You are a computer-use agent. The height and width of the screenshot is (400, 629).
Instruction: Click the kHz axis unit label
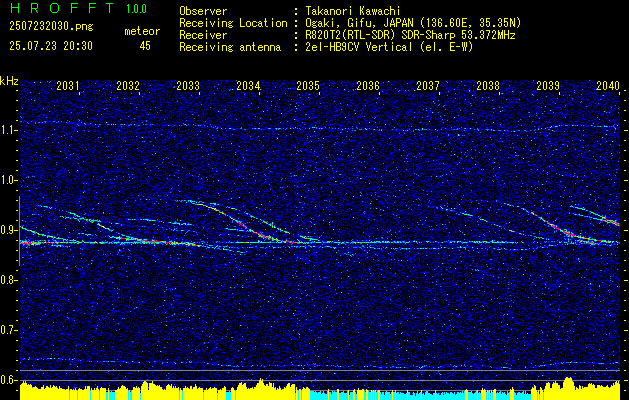(9, 81)
